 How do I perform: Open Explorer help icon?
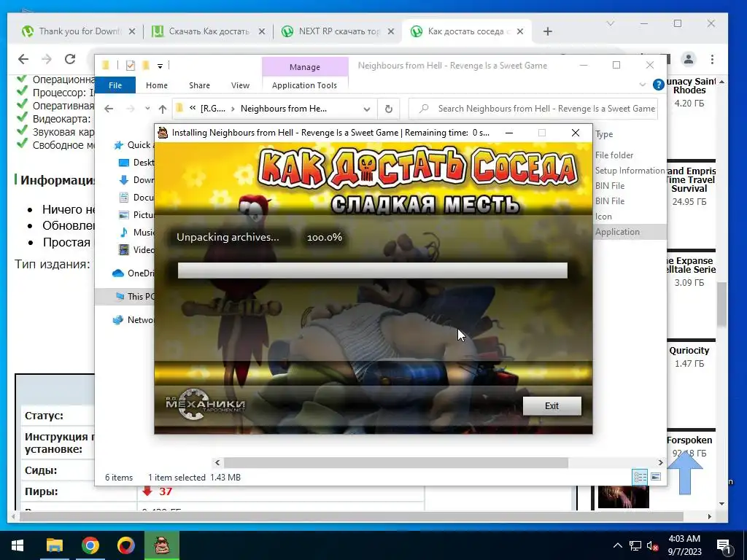[x=659, y=85]
